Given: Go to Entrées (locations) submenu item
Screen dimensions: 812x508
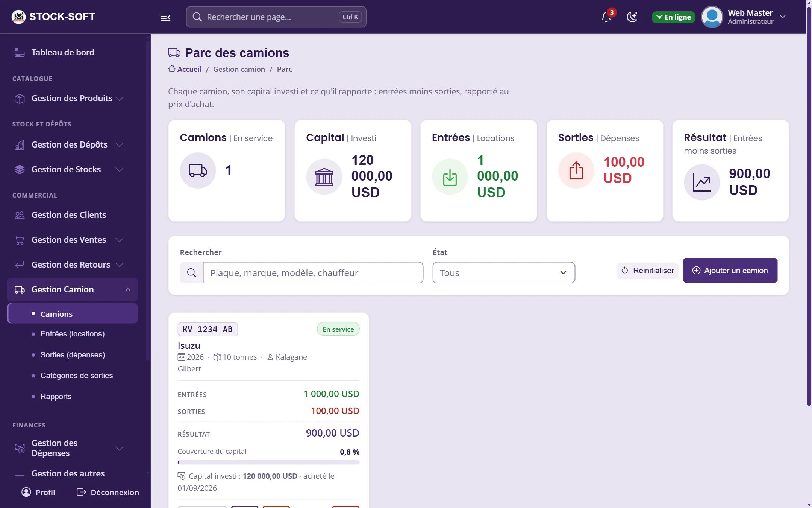Looking at the screenshot, I should point(73,334).
